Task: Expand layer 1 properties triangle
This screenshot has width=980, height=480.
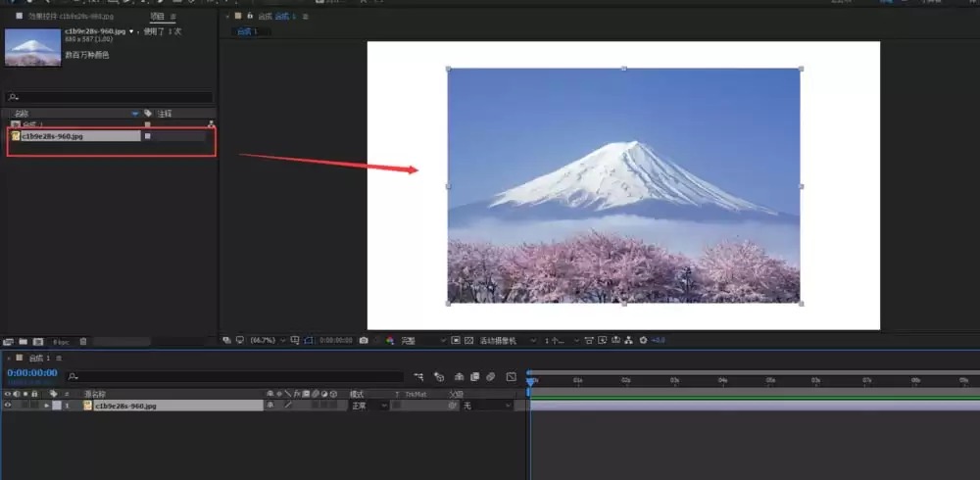Action: (x=47, y=406)
